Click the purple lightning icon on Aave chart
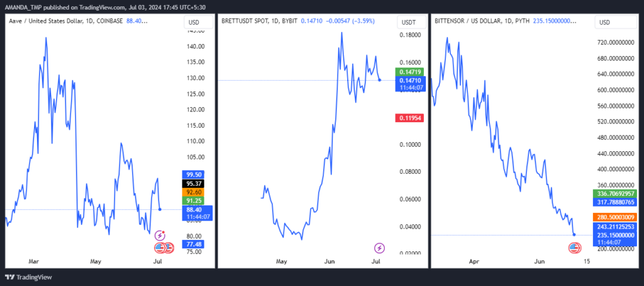This screenshot has width=644, height=286. tap(160, 236)
